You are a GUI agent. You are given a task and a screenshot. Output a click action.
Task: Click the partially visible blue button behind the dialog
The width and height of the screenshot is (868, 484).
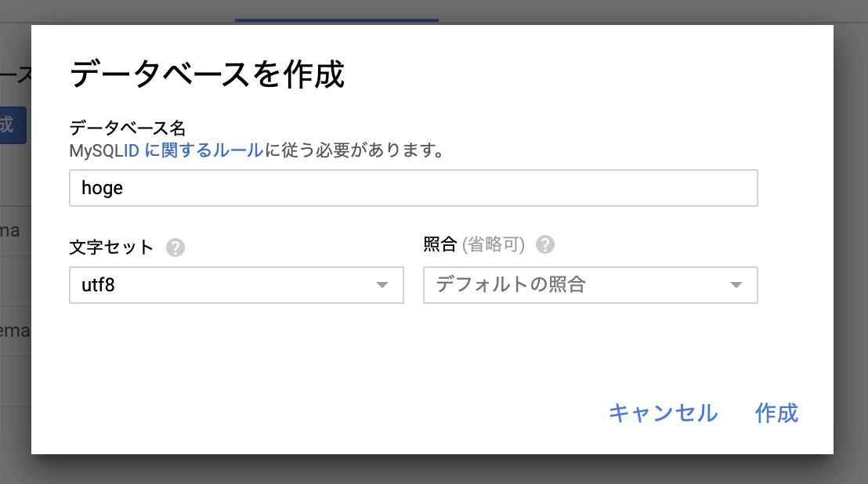(13, 125)
